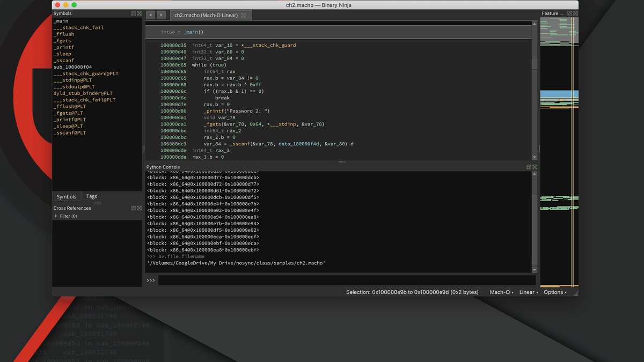The image size is (644, 362).
Task: Select _sscanf@PLT symbol
Action: pyautogui.click(x=70, y=132)
